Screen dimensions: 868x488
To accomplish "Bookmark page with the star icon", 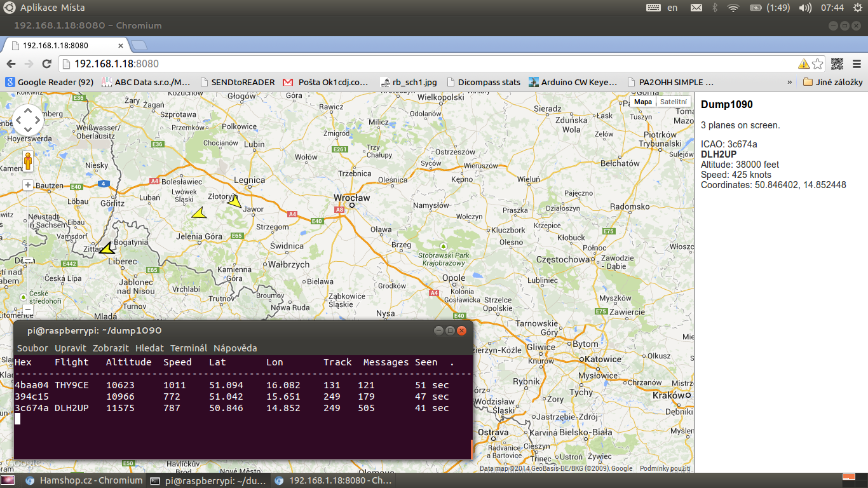I will click(817, 64).
